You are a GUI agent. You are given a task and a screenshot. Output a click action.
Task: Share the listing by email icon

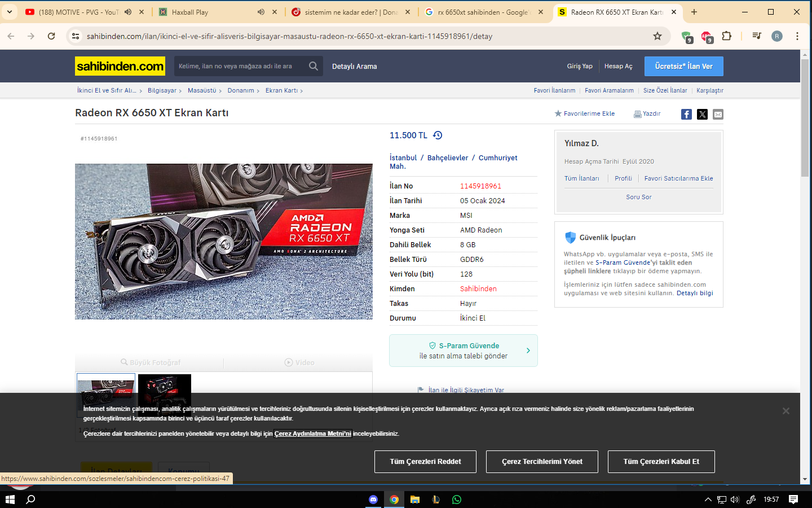point(718,114)
